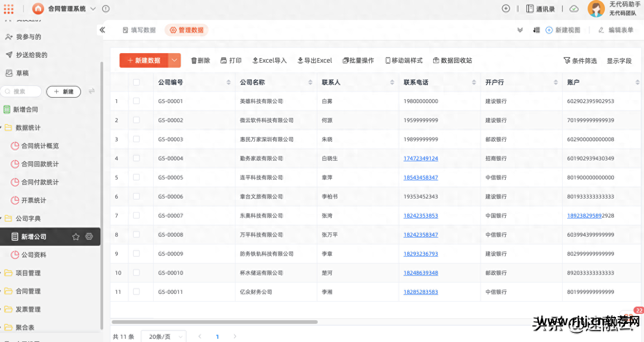The width and height of the screenshot is (644, 342).
Task: Open the 20条/页 page size dropdown
Action: tap(164, 337)
